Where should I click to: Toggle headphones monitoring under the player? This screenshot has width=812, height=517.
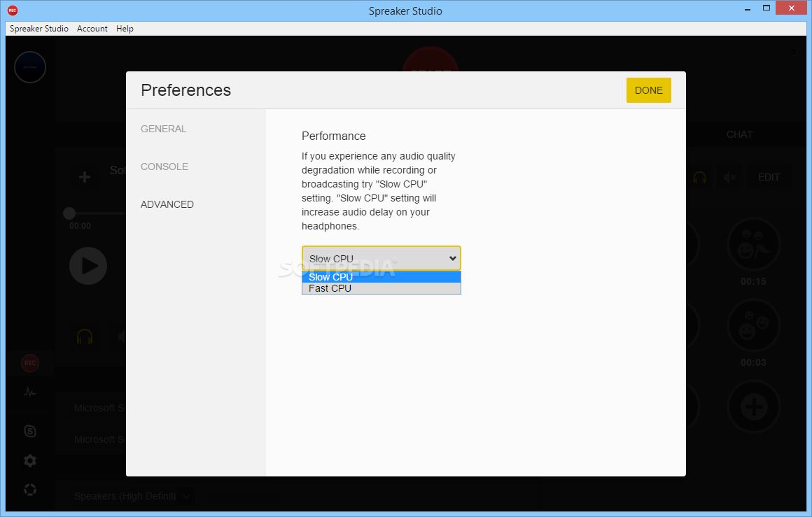click(x=85, y=337)
